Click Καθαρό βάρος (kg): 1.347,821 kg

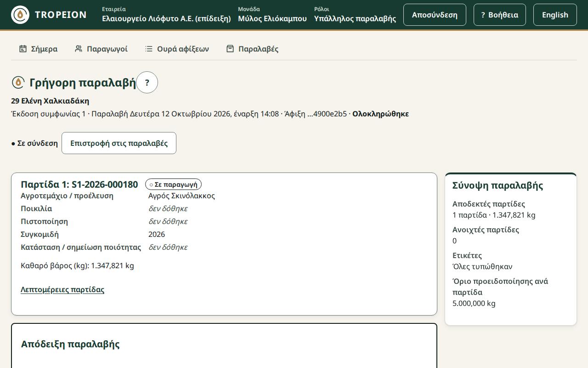pos(77,265)
